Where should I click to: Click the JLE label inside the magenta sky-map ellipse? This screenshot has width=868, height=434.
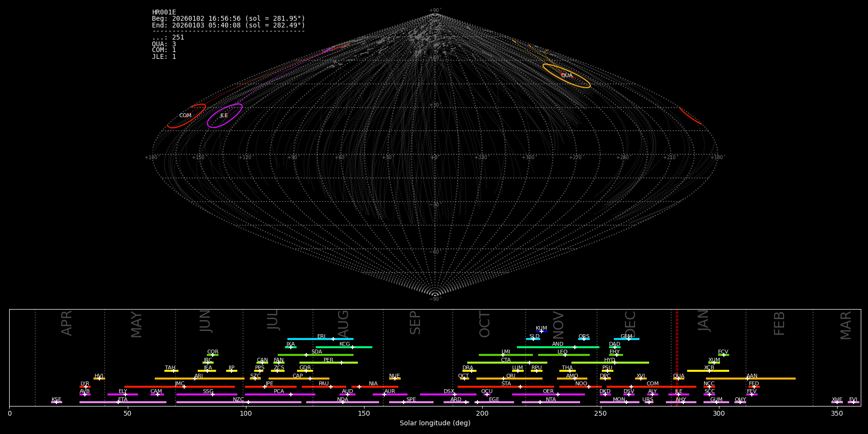click(224, 115)
